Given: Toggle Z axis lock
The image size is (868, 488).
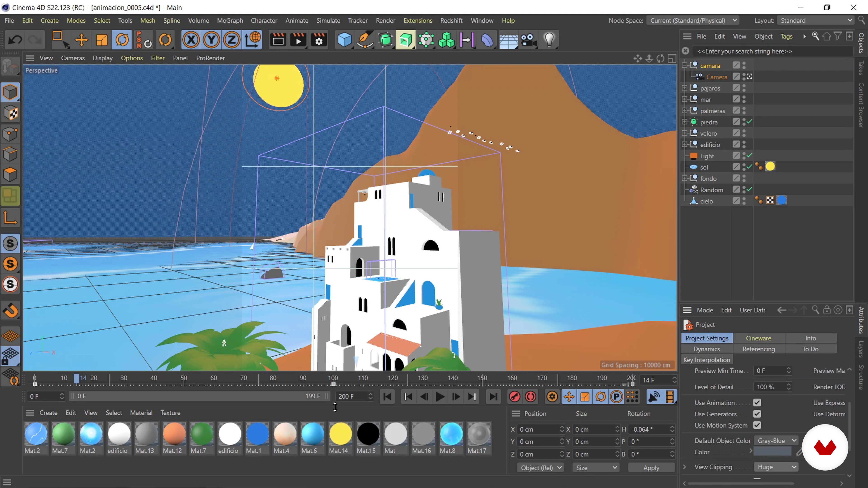Looking at the screenshot, I should point(231,40).
